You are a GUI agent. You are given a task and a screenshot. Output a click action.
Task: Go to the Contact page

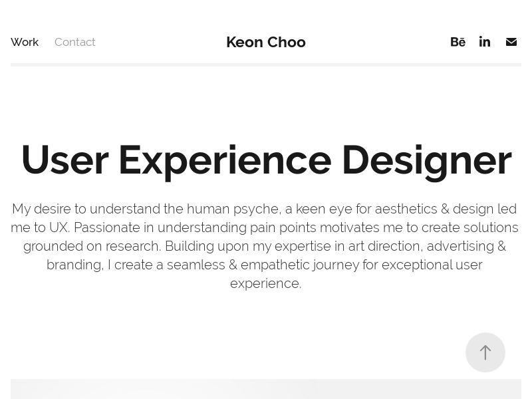[x=75, y=42]
